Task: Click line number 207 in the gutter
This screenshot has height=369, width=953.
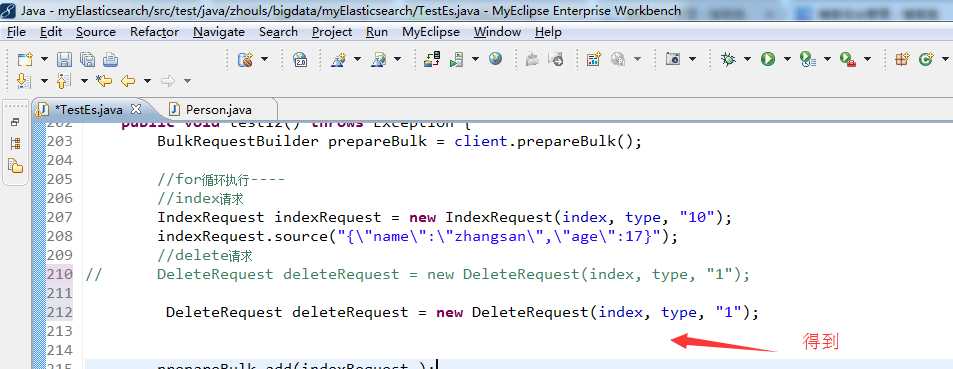Action: click(60, 217)
